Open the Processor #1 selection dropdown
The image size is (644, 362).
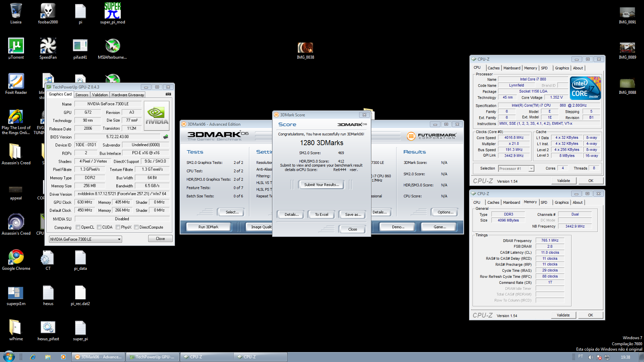tap(516, 168)
